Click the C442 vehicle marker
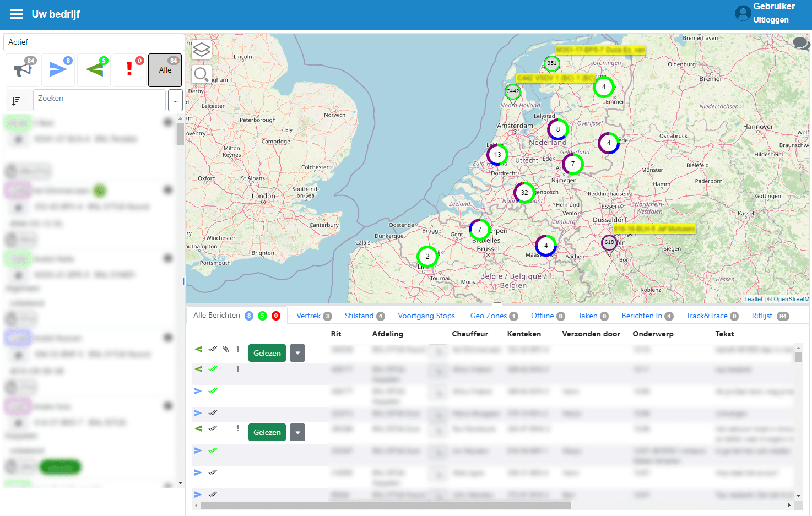 tap(513, 91)
